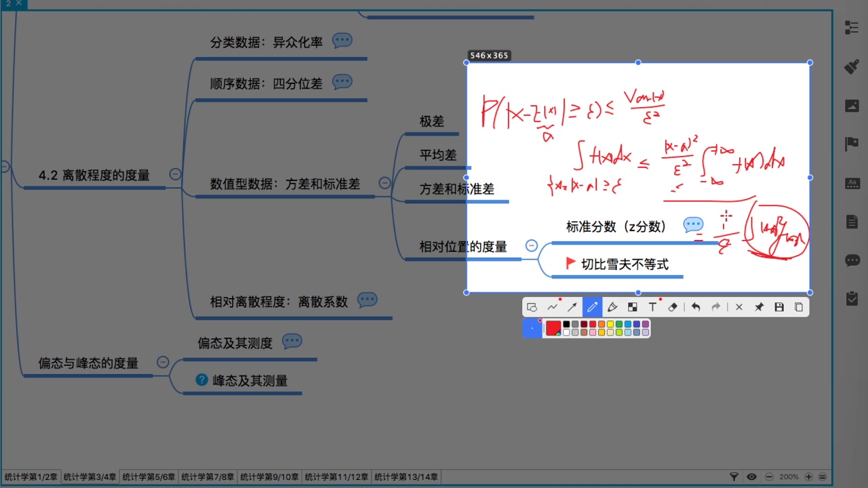
Task: Select the Eraser tool
Action: [x=672, y=307]
